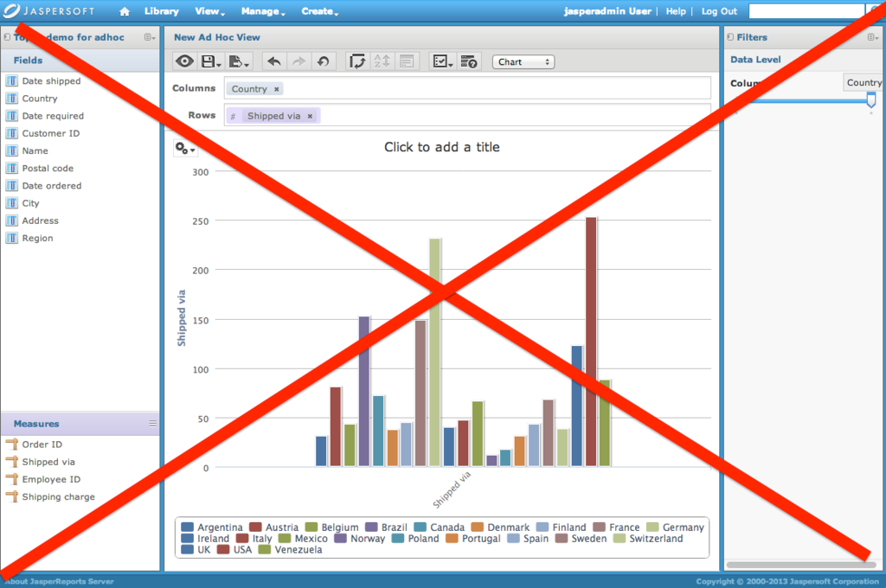Remove Shipped via from Rows
The width and height of the screenshot is (886, 588).
310,117
